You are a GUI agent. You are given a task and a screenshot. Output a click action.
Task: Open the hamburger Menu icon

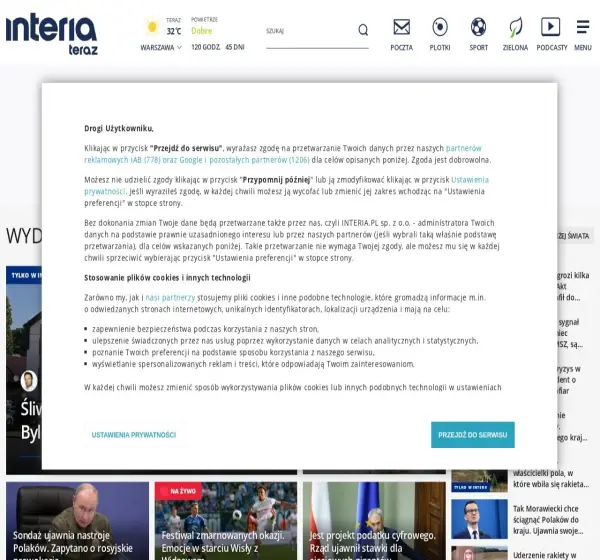coord(583,27)
